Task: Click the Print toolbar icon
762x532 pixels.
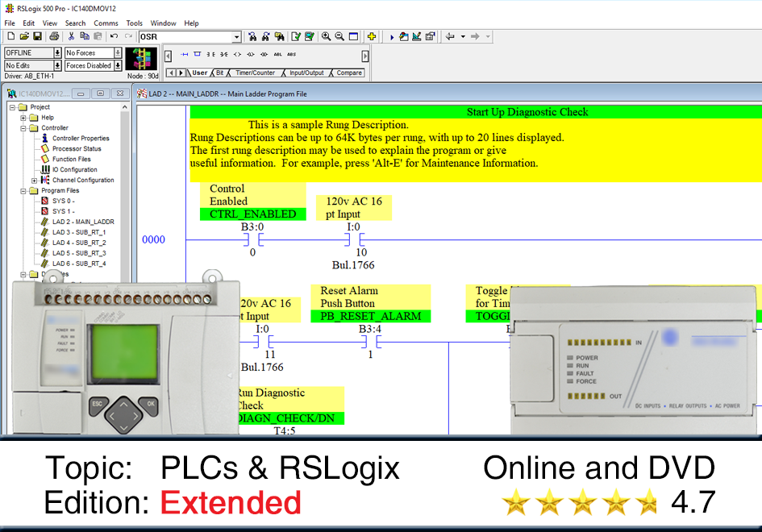Action: coord(54,36)
